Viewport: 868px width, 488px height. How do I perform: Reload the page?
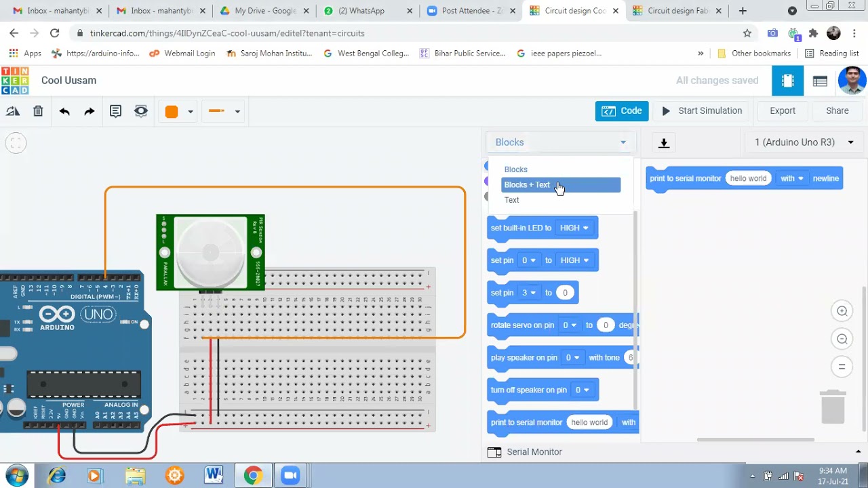coord(54,33)
